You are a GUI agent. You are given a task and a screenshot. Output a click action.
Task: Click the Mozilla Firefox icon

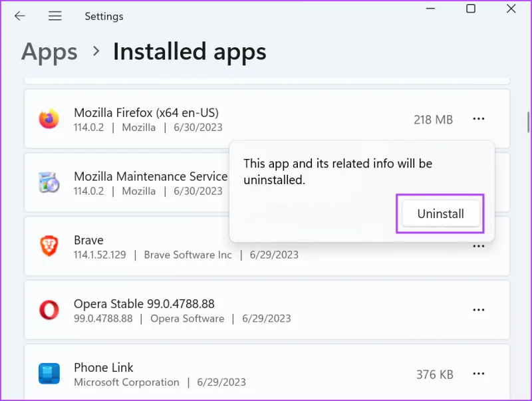pos(49,119)
